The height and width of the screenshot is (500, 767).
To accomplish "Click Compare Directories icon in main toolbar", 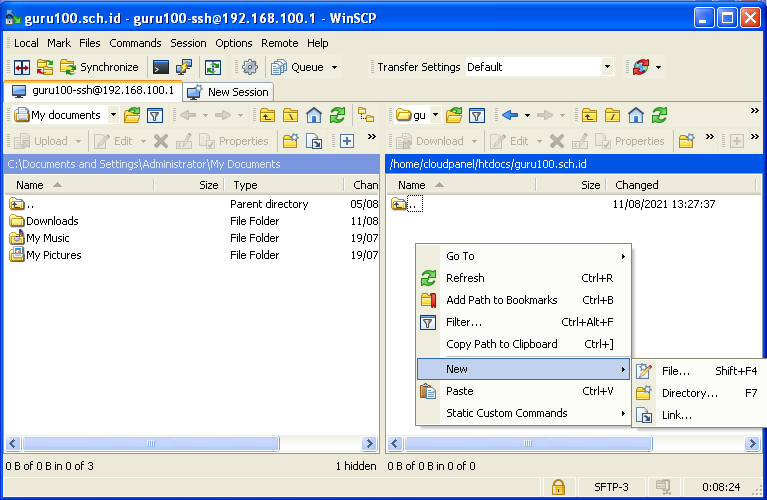I will pyautogui.click(x=20, y=67).
